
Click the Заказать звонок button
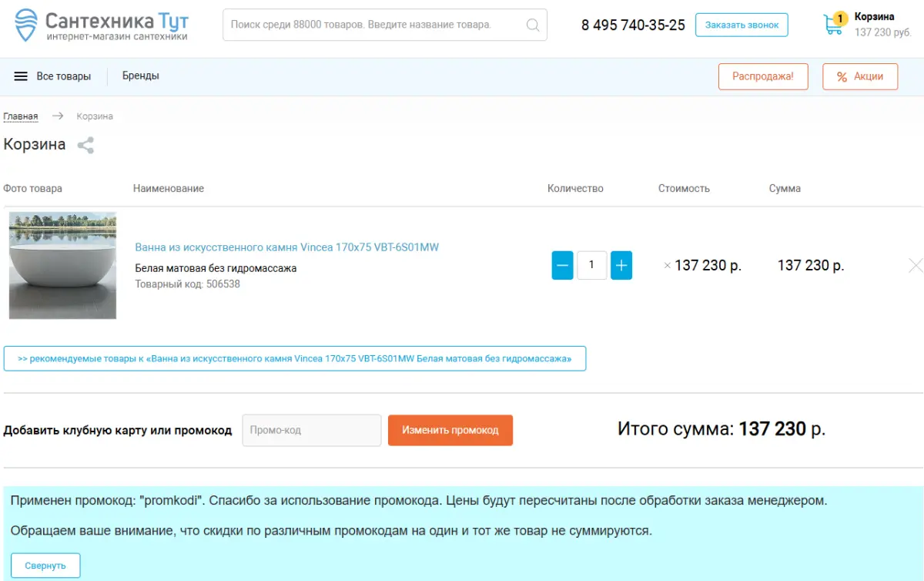pyautogui.click(x=742, y=25)
